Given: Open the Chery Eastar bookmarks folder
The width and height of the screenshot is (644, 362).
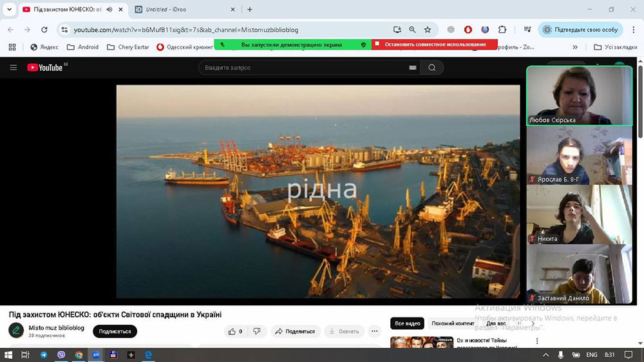Looking at the screenshot, I should click(128, 47).
